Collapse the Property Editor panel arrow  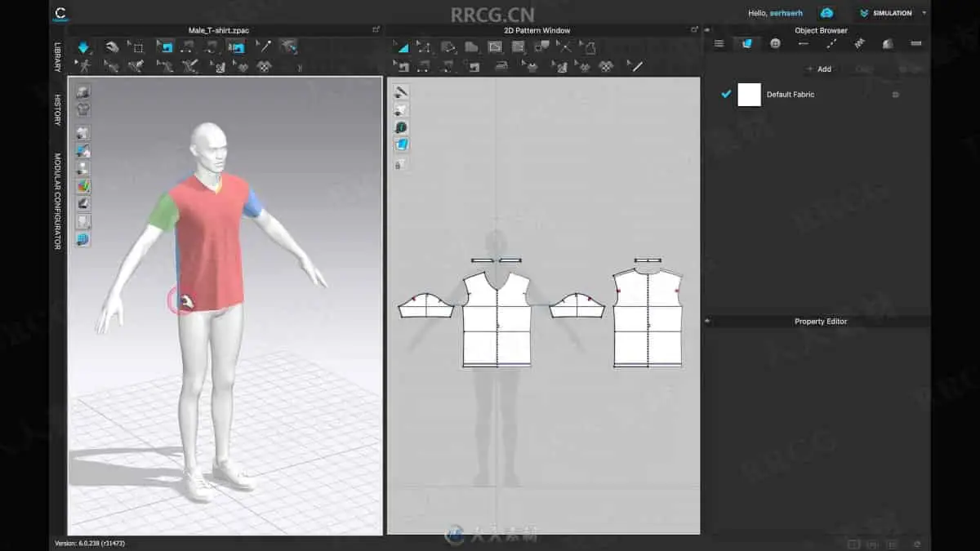point(708,322)
